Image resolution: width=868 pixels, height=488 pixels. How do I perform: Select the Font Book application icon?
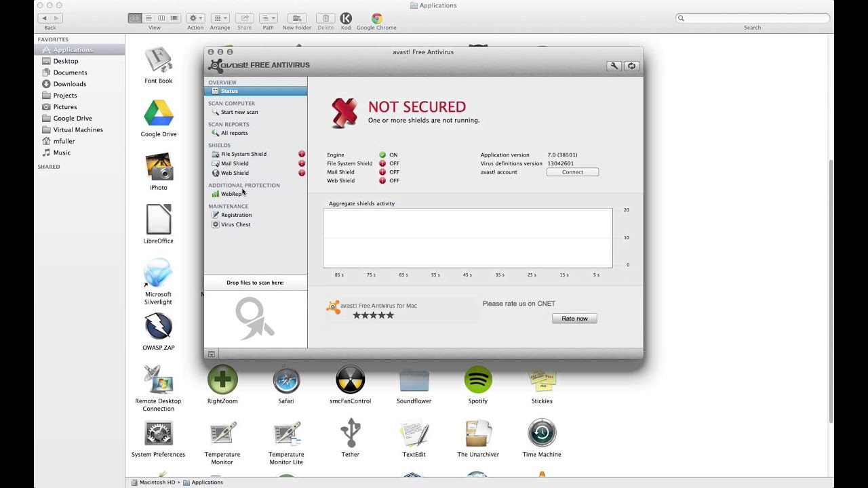coord(159,60)
